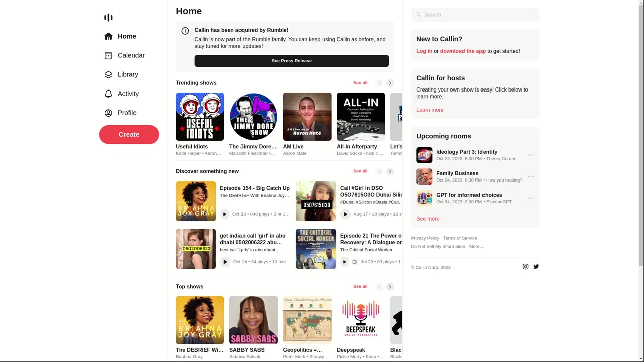
Task: Click the Callin logo icon
Action: (x=108, y=18)
